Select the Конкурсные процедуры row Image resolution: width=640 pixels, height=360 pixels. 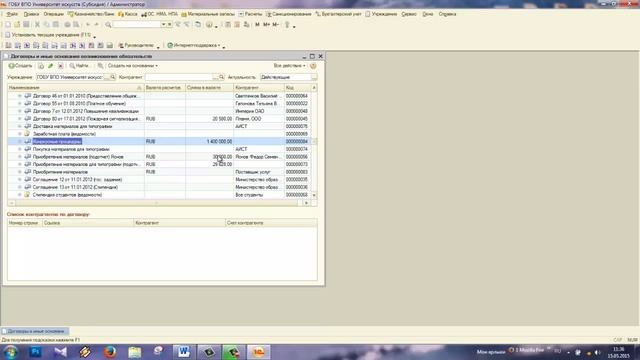(x=159, y=141)
